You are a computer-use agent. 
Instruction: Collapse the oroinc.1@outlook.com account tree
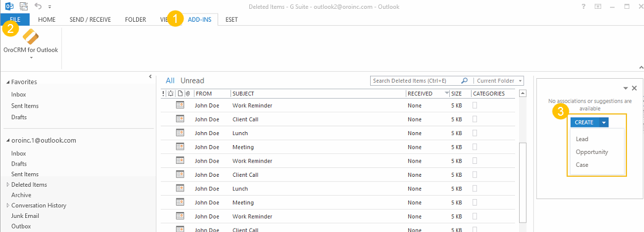[x=8, y=141]
